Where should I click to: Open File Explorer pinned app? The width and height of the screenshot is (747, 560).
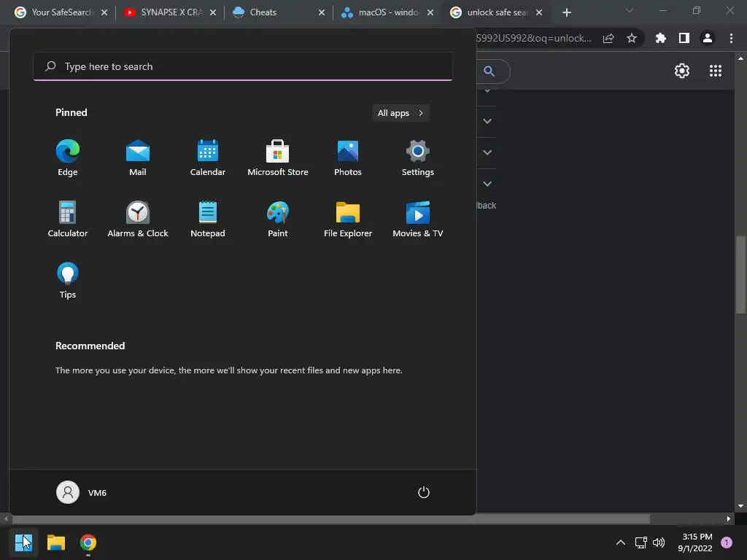[x=348, y=219]
